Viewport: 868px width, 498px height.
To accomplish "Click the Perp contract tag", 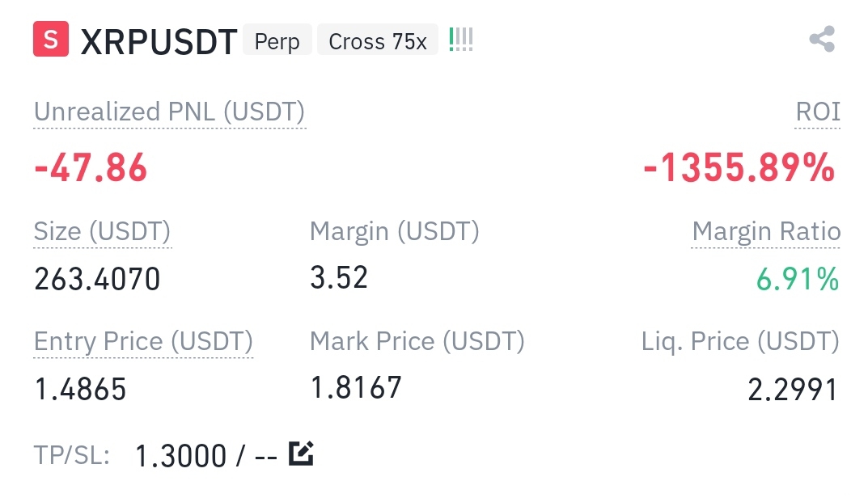I will pos(277,40).
